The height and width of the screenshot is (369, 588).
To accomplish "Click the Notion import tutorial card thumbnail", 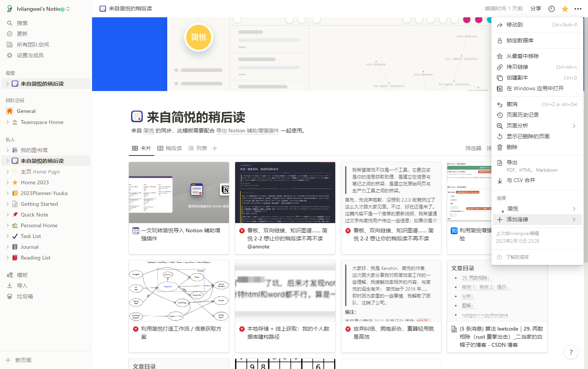I will (x=179, y=192).
